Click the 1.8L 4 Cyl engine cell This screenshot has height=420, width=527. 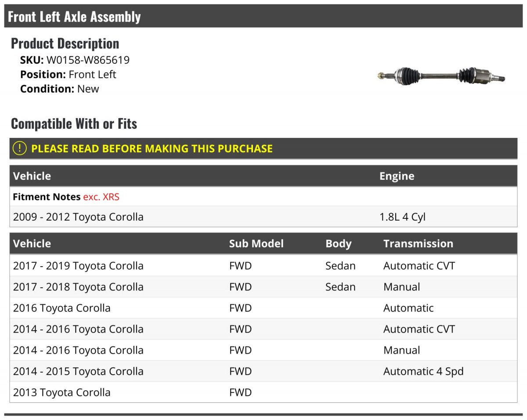[x=402, y=217]
